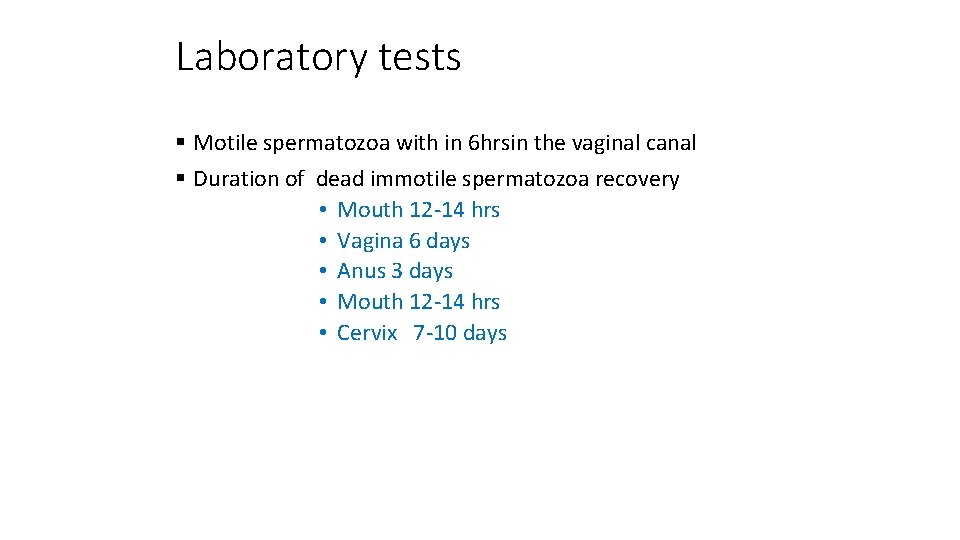Click the Mouth 12-14 hrs line above Vagina
This screenshot has width=960, height=540.
(x=418, y=210)
